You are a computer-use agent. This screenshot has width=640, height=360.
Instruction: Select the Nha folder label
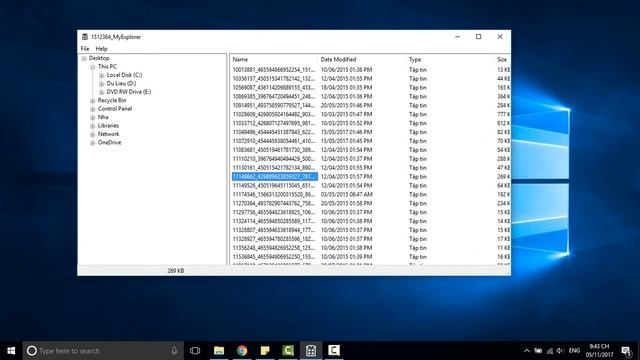(103, 117)
